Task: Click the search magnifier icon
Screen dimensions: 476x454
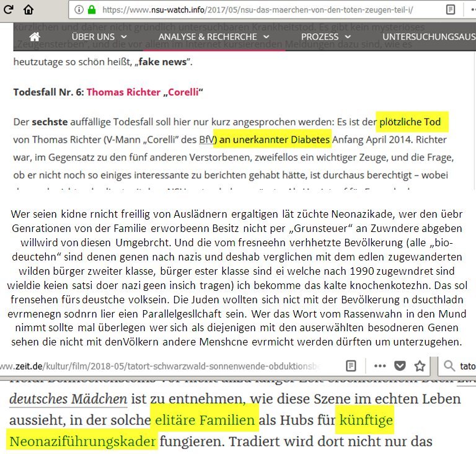Action: click(x=449, y=365)
